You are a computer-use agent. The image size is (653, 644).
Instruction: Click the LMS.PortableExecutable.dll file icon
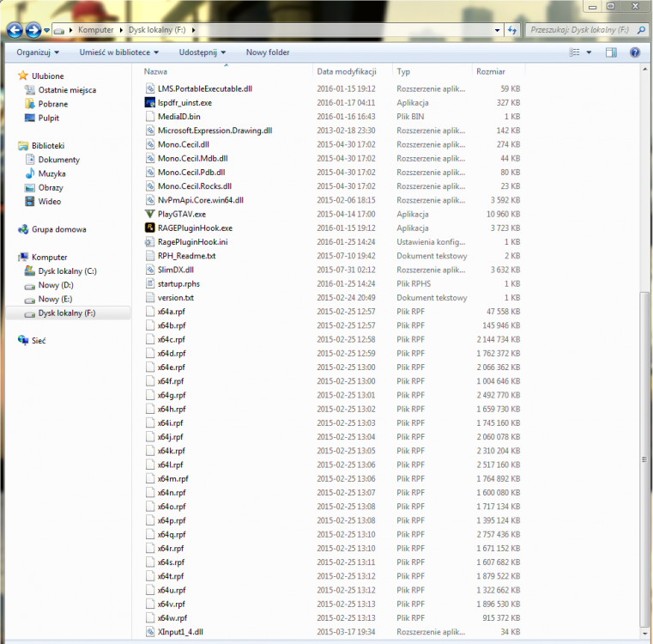point(150,88)
